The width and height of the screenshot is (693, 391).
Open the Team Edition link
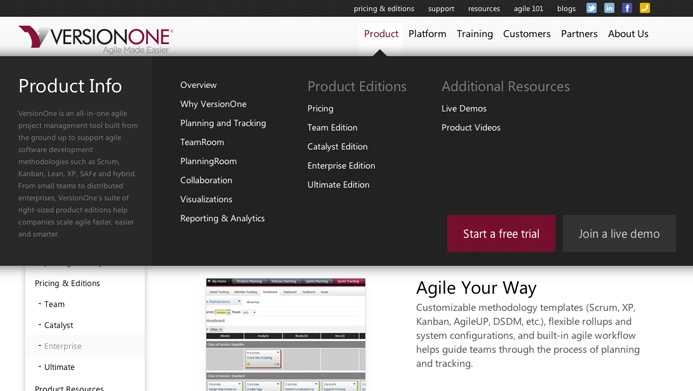click(332, 128)
